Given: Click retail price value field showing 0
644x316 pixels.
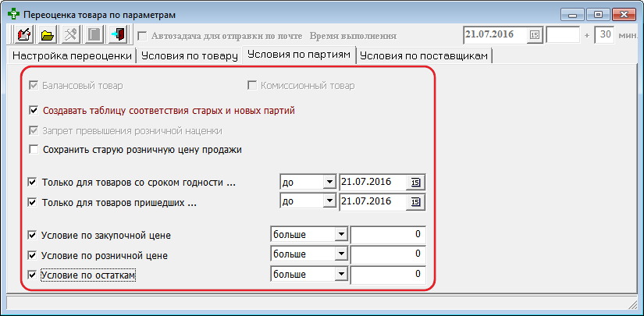Looking at the screenshot, I should click(x=388, y=254).
